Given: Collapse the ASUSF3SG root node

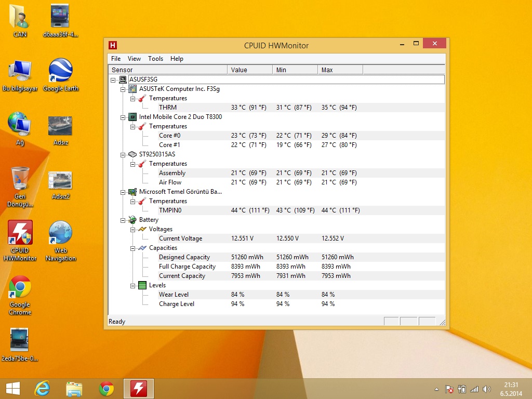Looking at the screenshot, I should coord(113,80).
